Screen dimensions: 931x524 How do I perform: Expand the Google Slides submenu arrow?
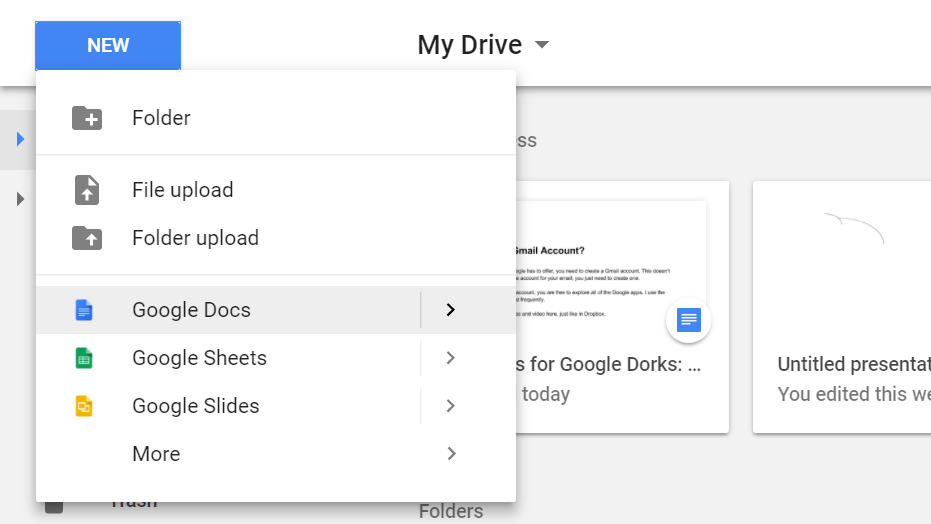point(451,406)
